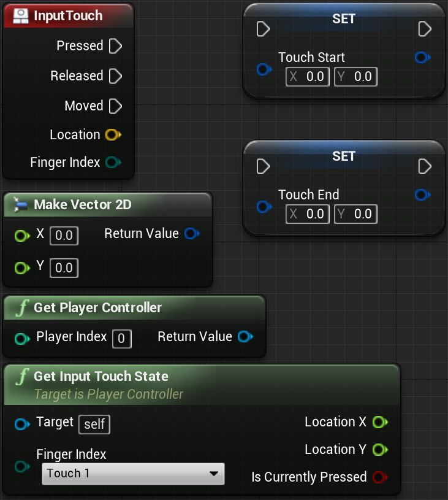Click the X field inside the Touch Start SET node
The image size is (448, 500).
(x=307, y=77)
